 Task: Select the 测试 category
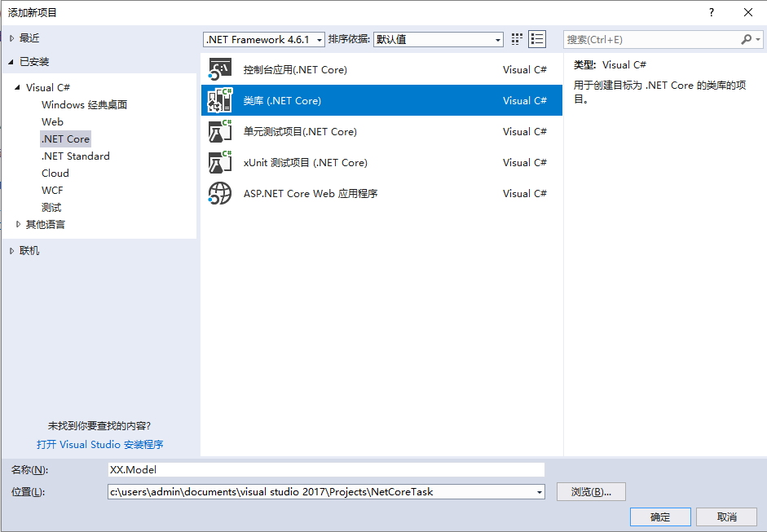coord(51,207)
